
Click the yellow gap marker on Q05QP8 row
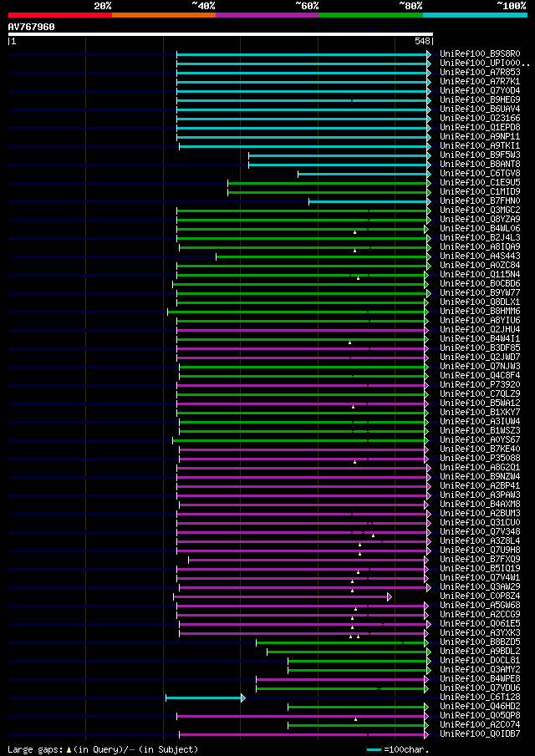click(356, 719)
